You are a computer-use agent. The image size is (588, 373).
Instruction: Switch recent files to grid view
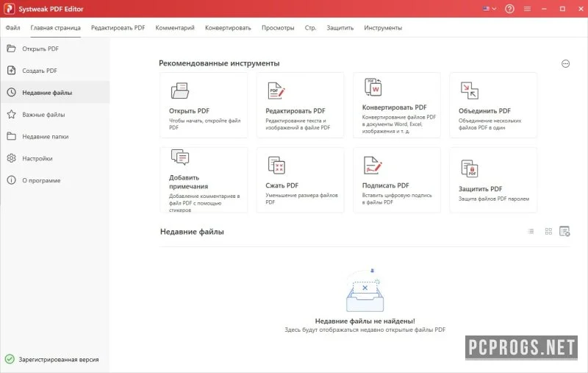click(x=548, y=232)
